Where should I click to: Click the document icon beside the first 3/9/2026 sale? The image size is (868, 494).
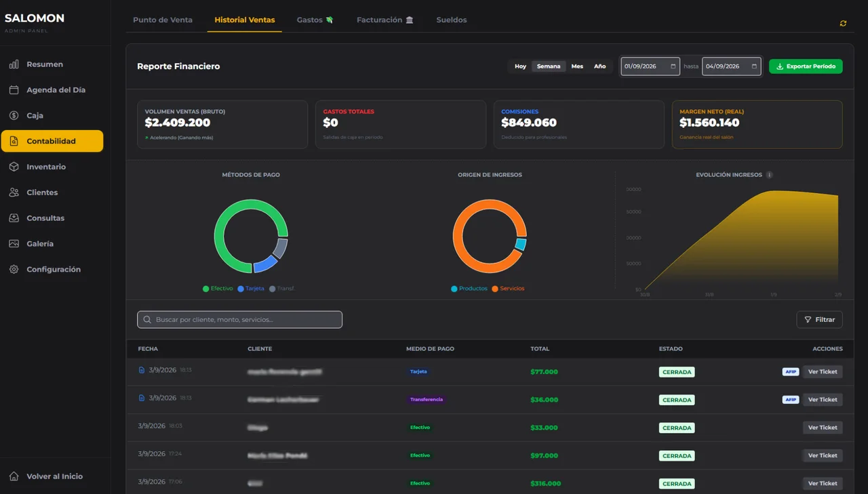142,370
